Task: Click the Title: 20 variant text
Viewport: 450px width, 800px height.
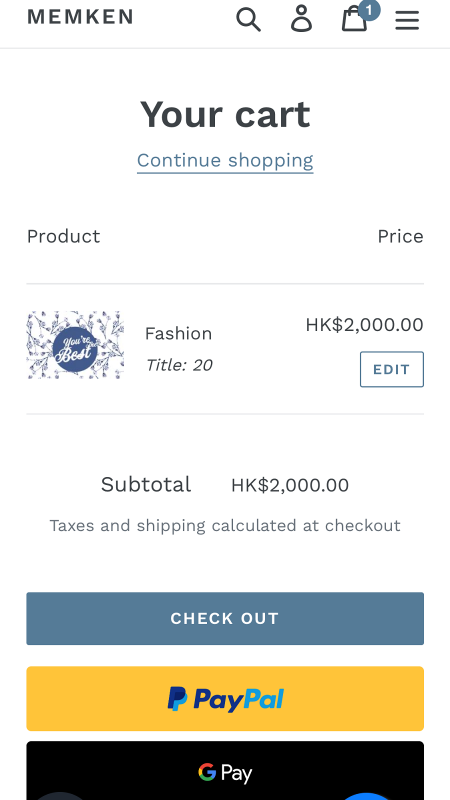Action: click(179, 365)
